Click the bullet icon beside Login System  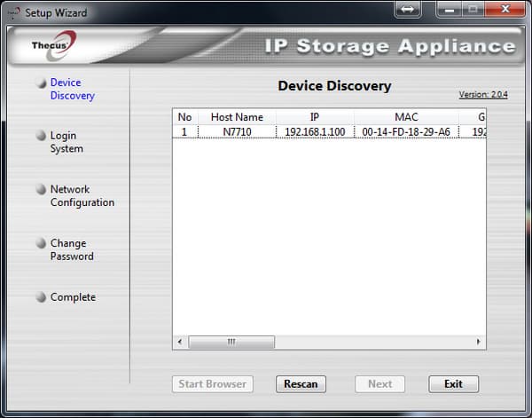click(41, 136)
